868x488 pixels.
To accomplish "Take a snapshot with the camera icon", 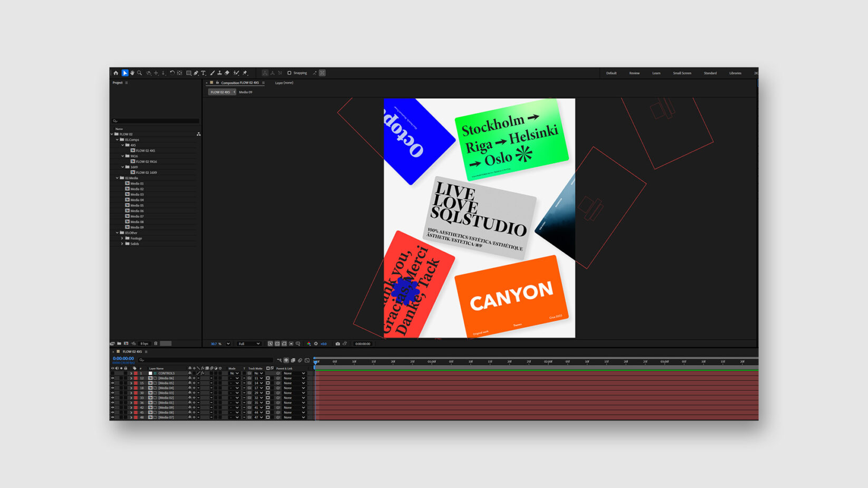I will tap(338, 343).
